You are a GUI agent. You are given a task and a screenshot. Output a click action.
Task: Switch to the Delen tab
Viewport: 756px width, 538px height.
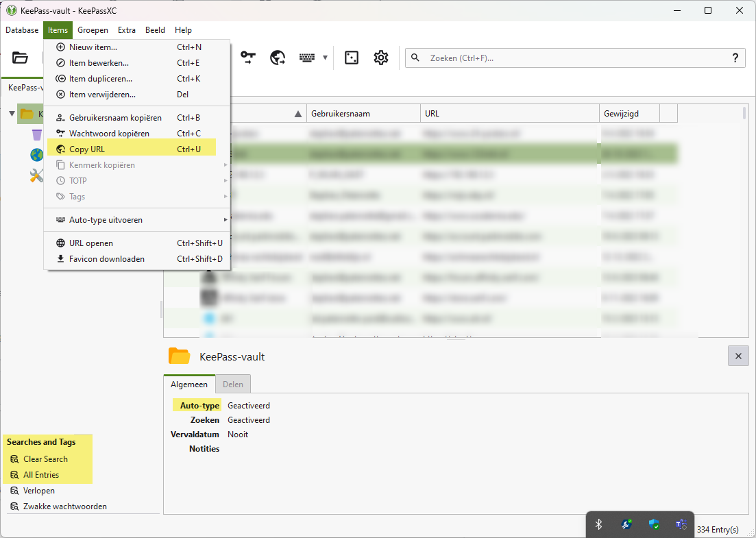coord(232,384)
